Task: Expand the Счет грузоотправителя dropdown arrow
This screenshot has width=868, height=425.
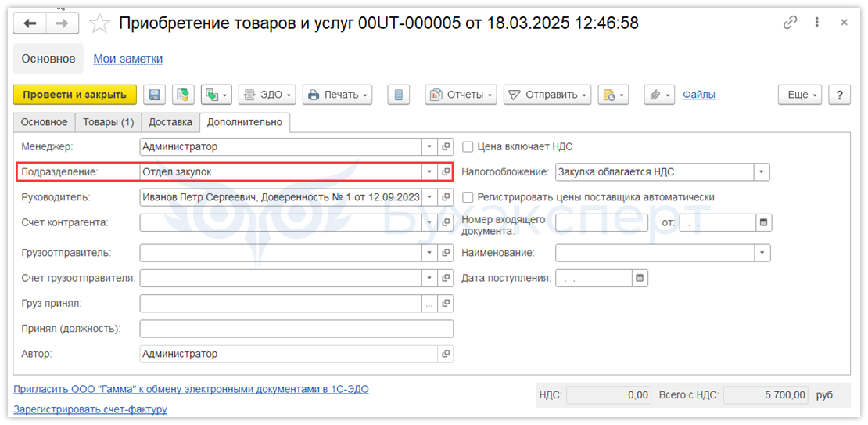Action: pos(429,278)
